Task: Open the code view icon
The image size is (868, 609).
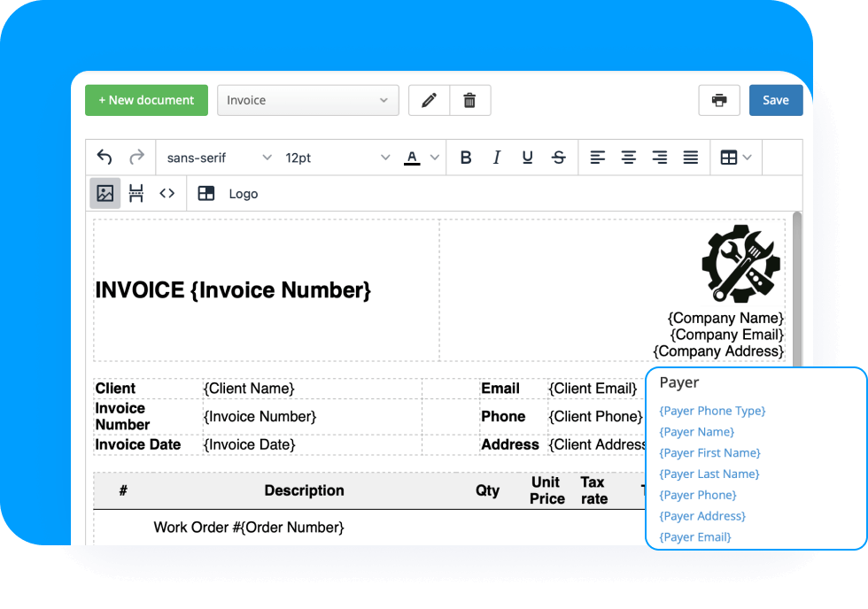Action: point(167,193)
